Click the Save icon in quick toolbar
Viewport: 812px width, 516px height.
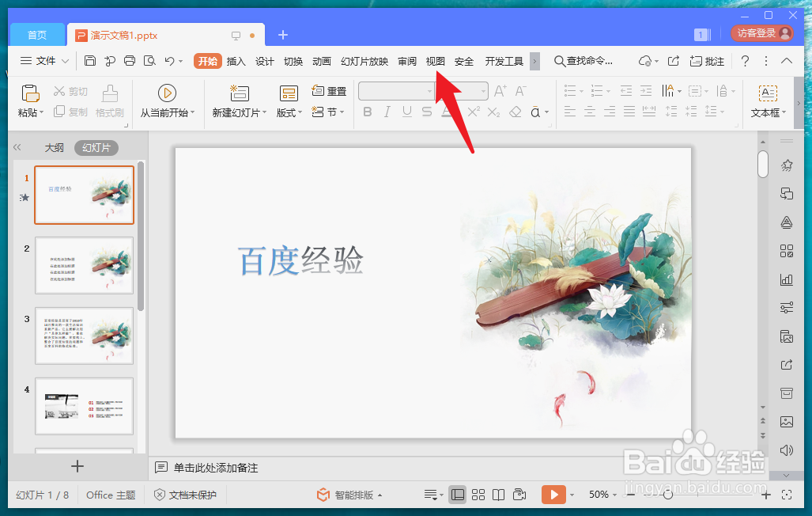[x=89, y=61]
